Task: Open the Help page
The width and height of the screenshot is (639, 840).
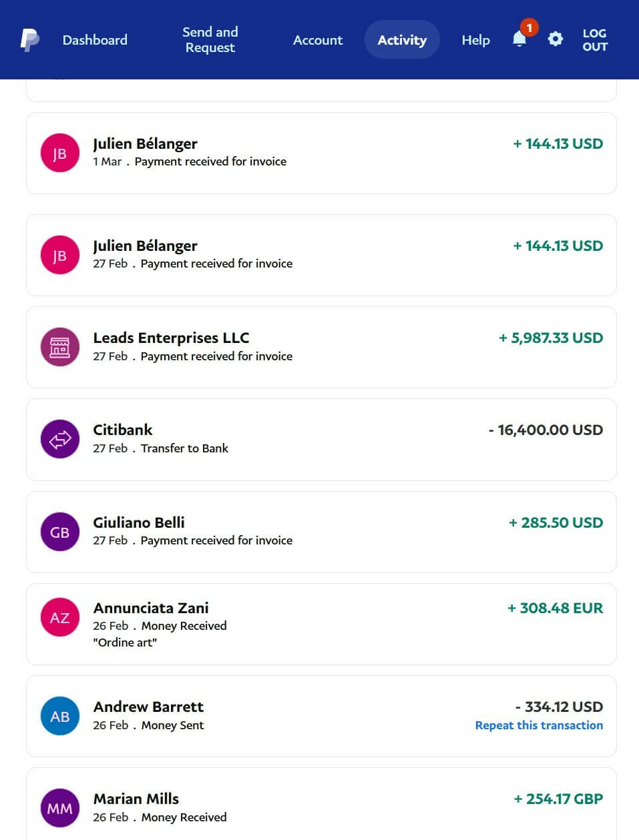Action: pos(475,40)
